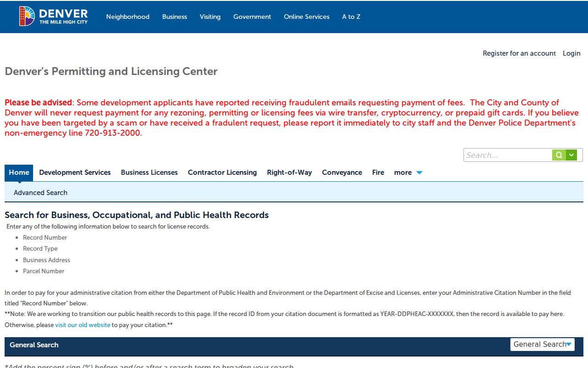Switch to the Right-of-Way tab
The height and width of the screenshot is (368, 588).
(289, 172)
